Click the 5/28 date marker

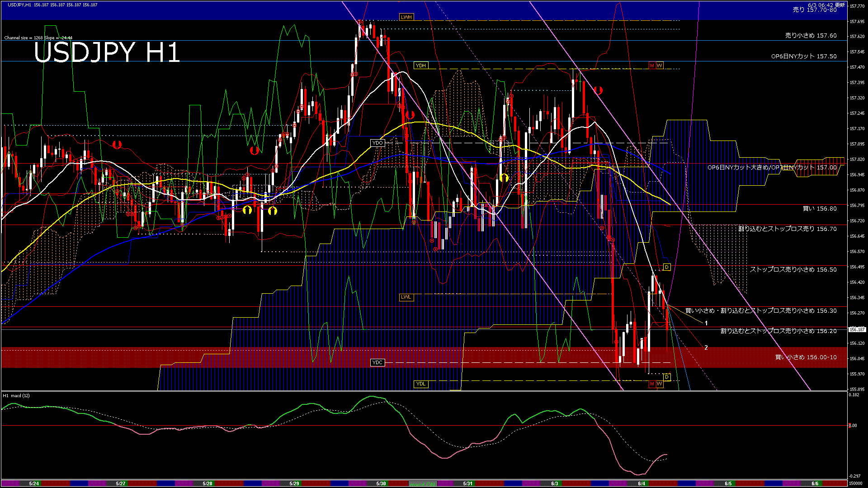tap(208, 483)
